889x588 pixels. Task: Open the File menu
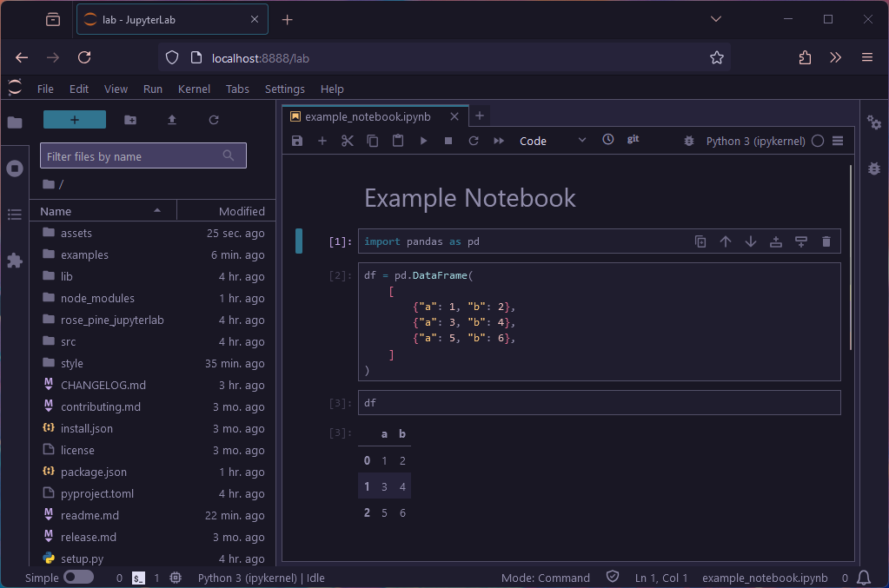45,89
